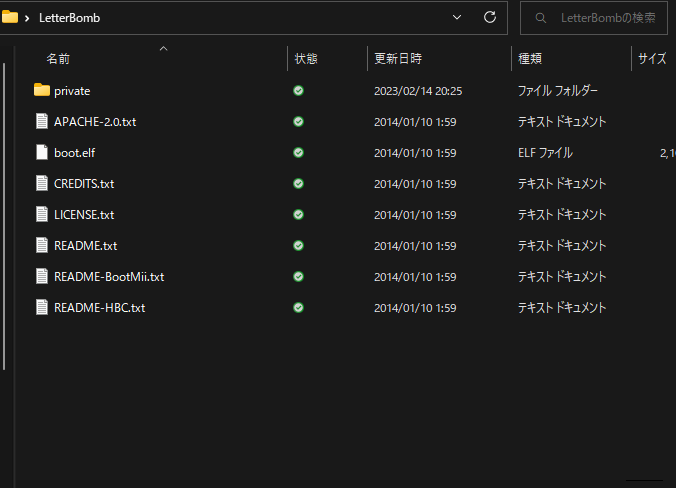Click the 2023/02/14 20:25 date of private
The width and height of the screenshot is (676, 488).
point(418,91)
